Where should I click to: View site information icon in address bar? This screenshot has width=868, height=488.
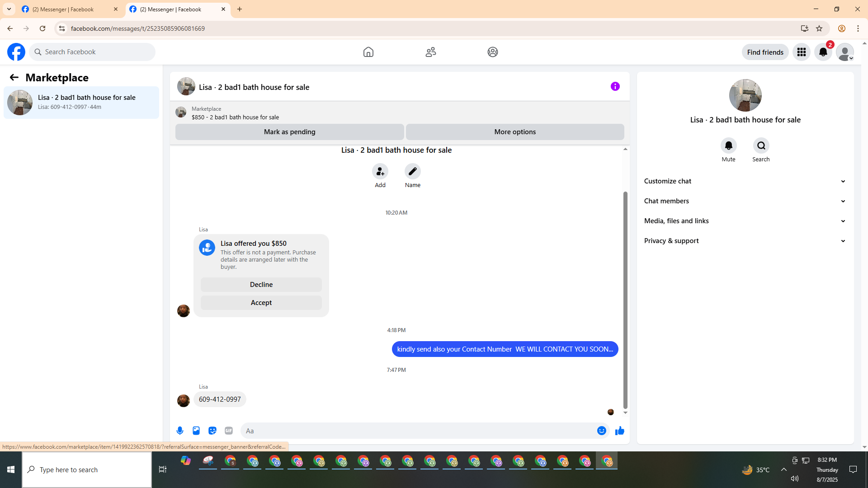pyautogui.click(x=62, y=28)
